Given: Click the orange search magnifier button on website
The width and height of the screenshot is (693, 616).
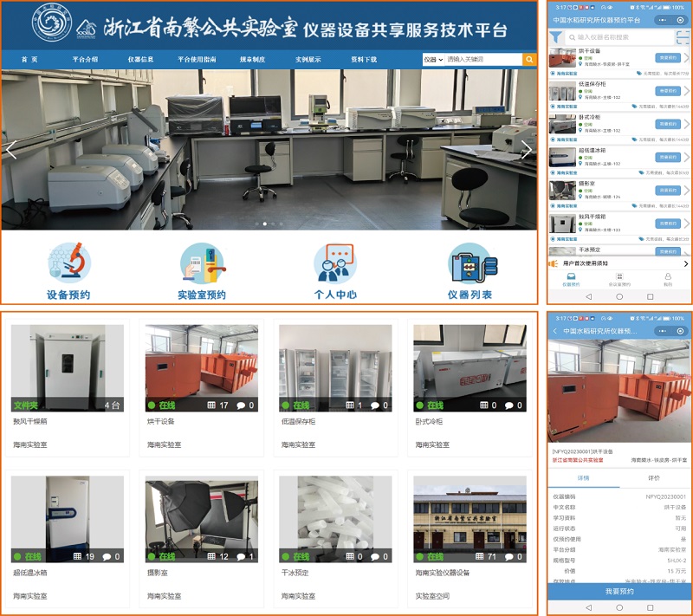Looking at the screenshot, I should pos(529,59).
